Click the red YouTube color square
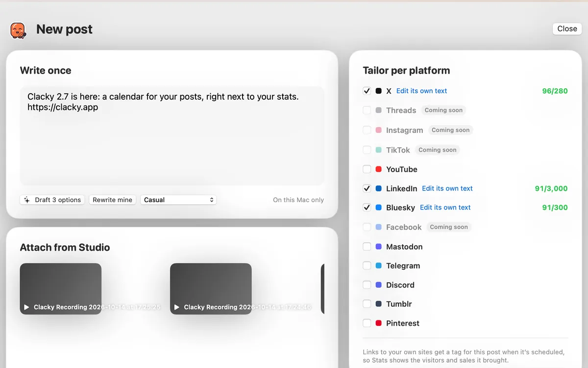Viewport: 588px width, 368px height. 379,169
